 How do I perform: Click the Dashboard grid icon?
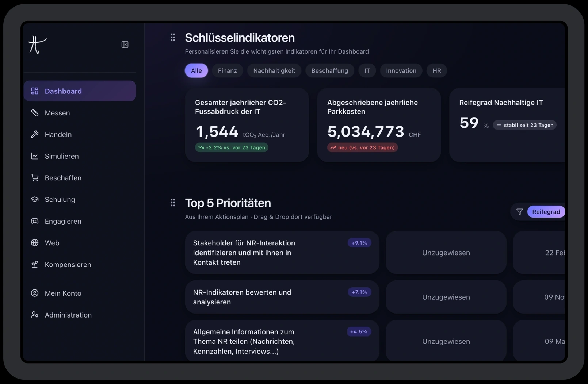35,91
